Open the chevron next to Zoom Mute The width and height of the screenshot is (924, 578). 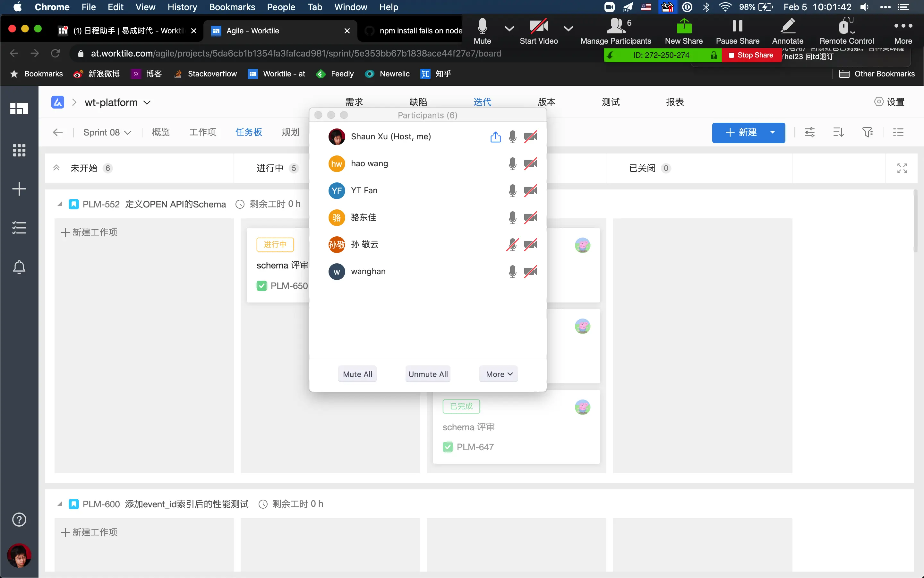[509, 28]
